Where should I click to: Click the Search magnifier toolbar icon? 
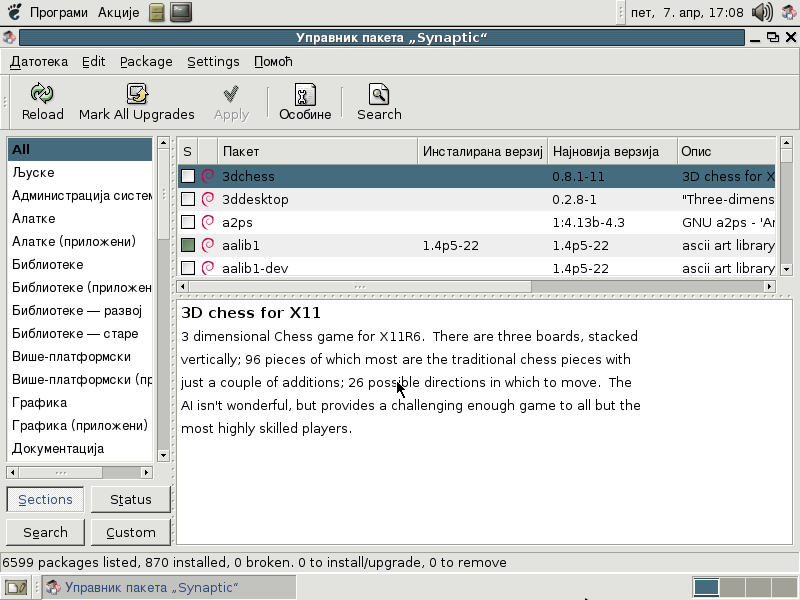coord(379,94)
